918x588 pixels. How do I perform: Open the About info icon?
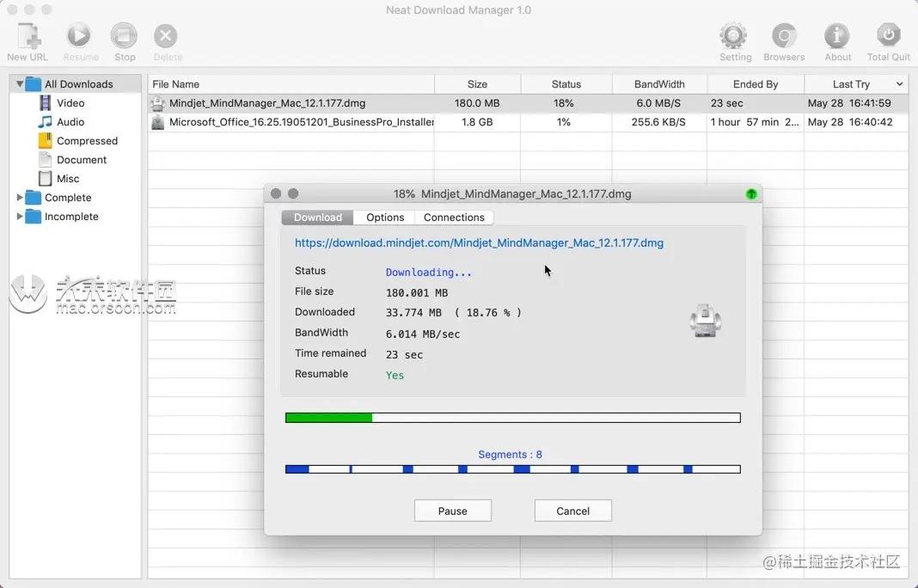837,36
